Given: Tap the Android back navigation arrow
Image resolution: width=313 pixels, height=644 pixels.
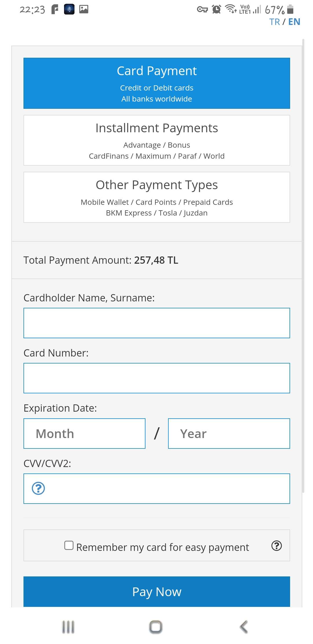Looking at the screenshot, I should 244,627.
